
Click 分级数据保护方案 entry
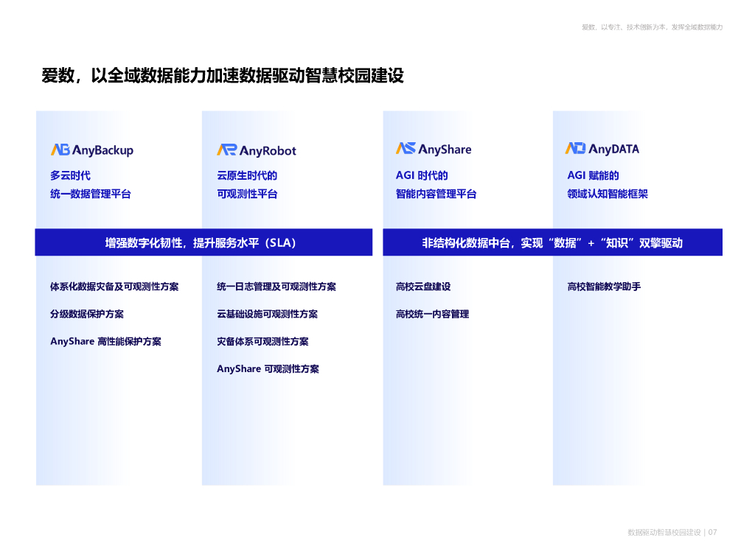tap(86, 314)
